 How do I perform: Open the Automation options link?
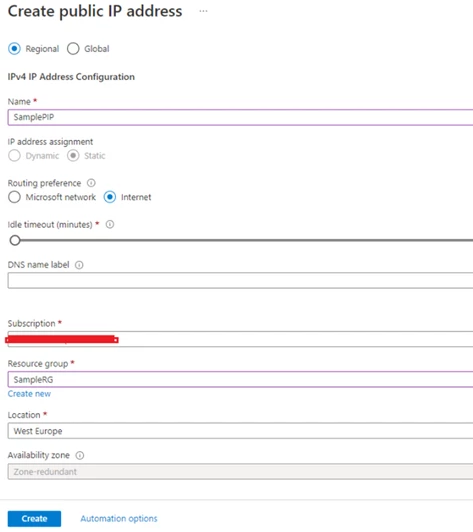(x=119, y=518)
